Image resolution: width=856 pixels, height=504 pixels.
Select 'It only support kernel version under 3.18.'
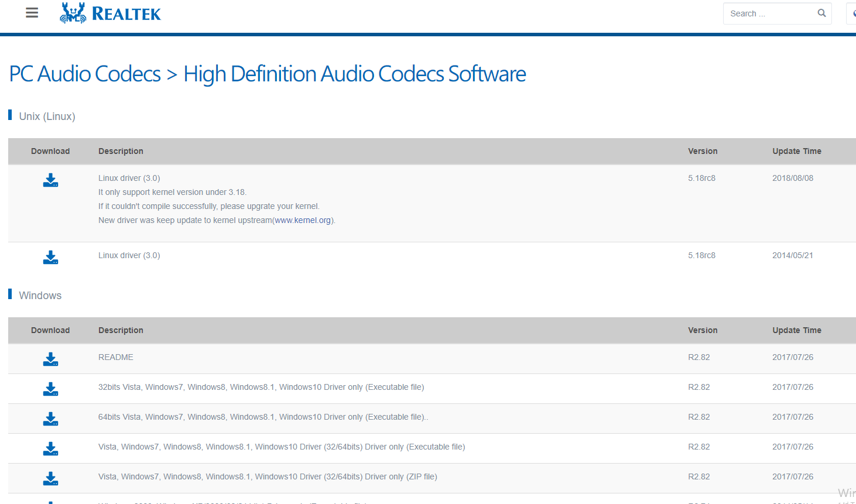coord(173,192)
